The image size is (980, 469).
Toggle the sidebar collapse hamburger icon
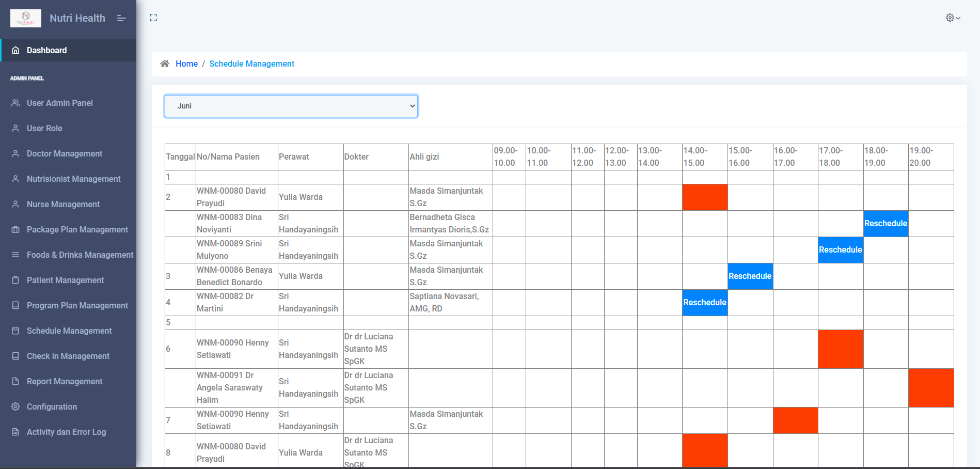coord(121,18)
